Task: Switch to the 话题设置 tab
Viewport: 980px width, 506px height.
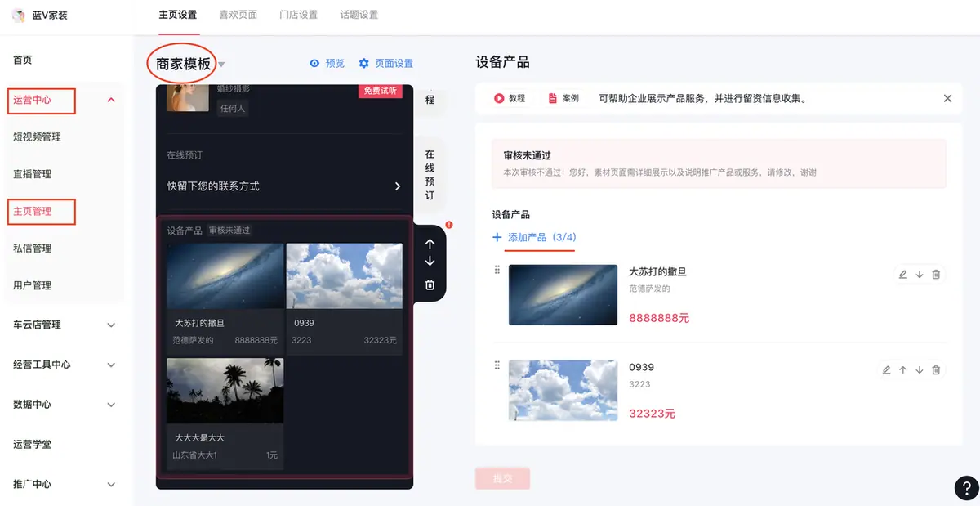Action: tap(359, 15)
